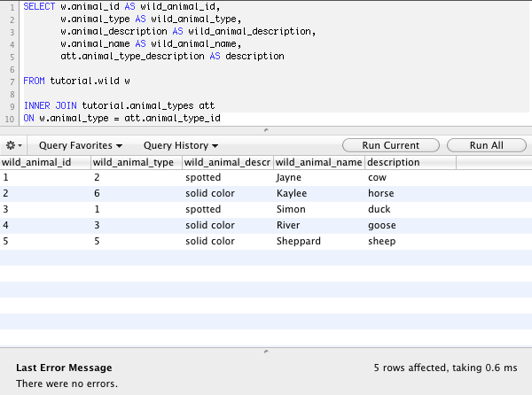Open the Query Favorites dropdown

tap(81, 145)
